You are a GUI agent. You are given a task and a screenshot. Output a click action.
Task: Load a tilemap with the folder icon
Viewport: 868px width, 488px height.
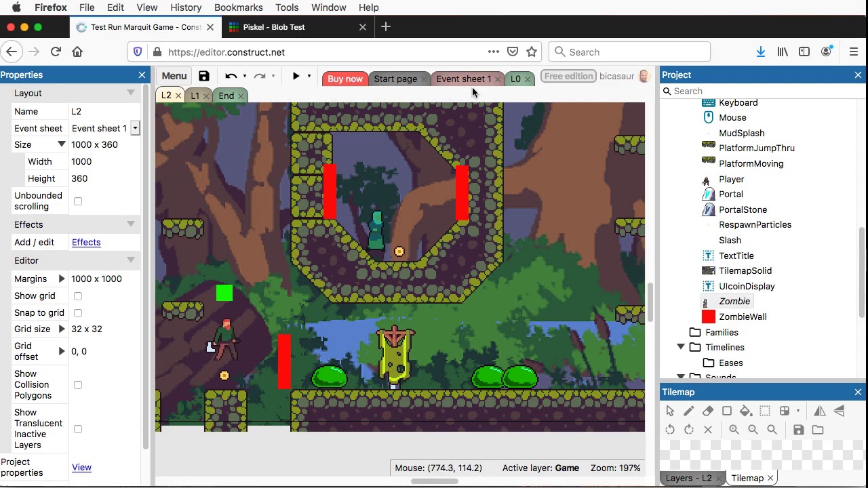(x=818, y=430)
